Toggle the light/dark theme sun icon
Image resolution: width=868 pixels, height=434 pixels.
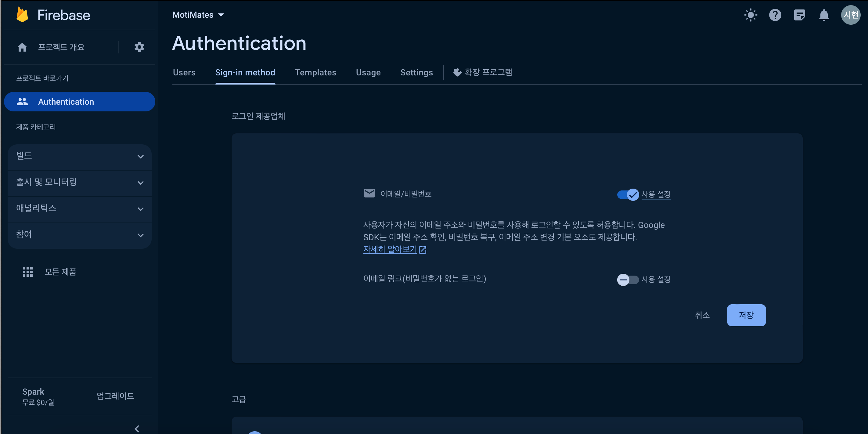coord(751,15)
